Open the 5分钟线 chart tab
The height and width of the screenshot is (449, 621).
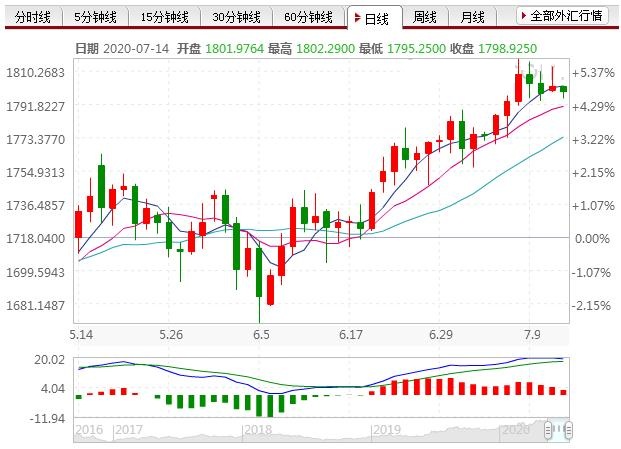coord(95,17)
